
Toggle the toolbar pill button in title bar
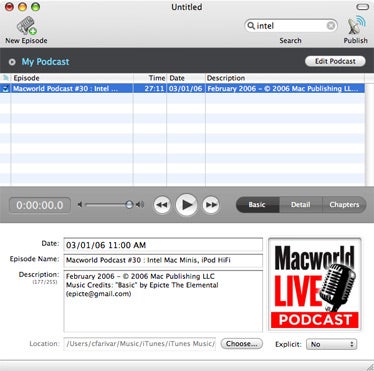click(x=363, y=7)
